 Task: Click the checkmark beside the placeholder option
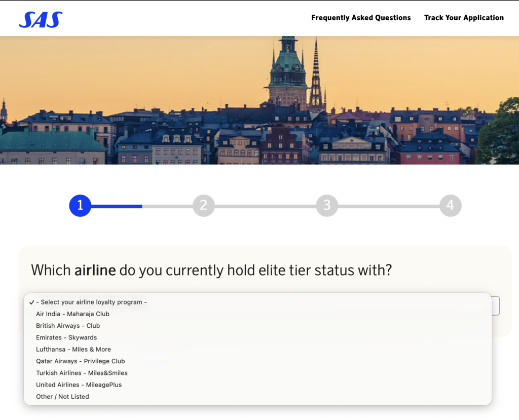[x=32, y=302]
